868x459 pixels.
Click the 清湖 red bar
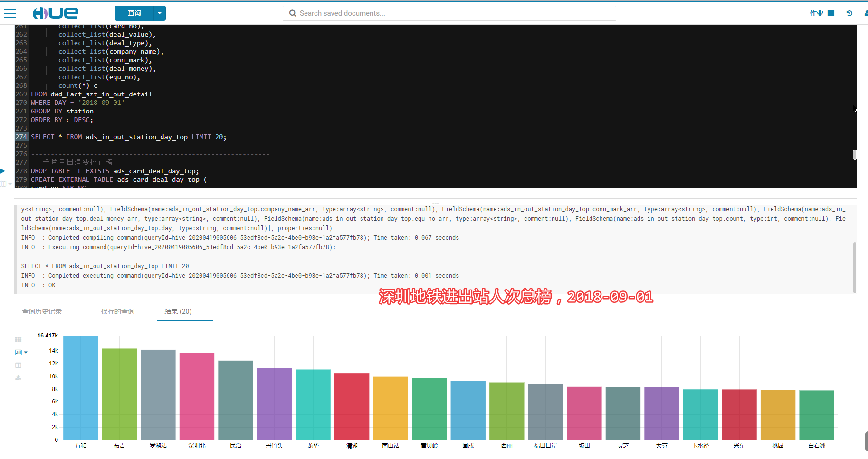[352, 406]
